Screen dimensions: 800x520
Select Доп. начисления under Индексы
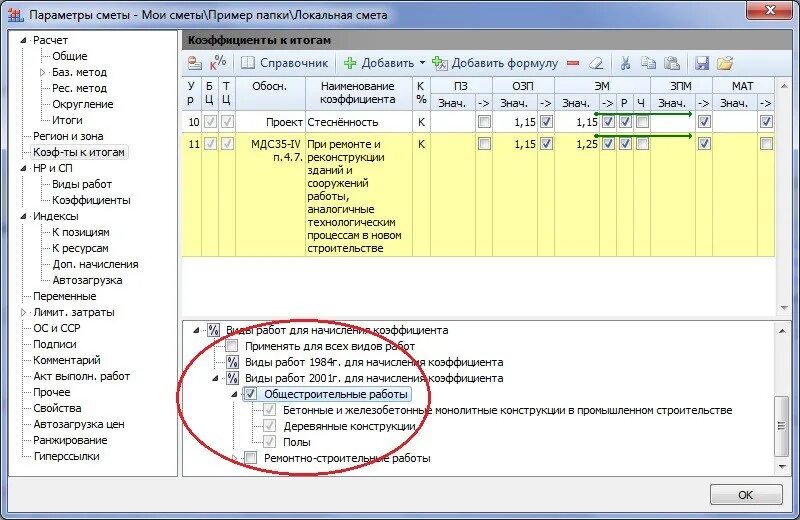[95, 264]
